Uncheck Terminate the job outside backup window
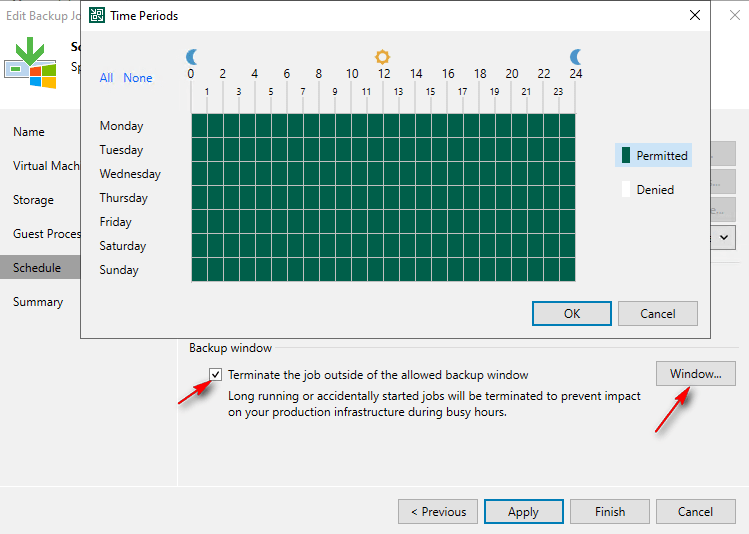This screenshot has width=749, height=534. coord(216,375)
